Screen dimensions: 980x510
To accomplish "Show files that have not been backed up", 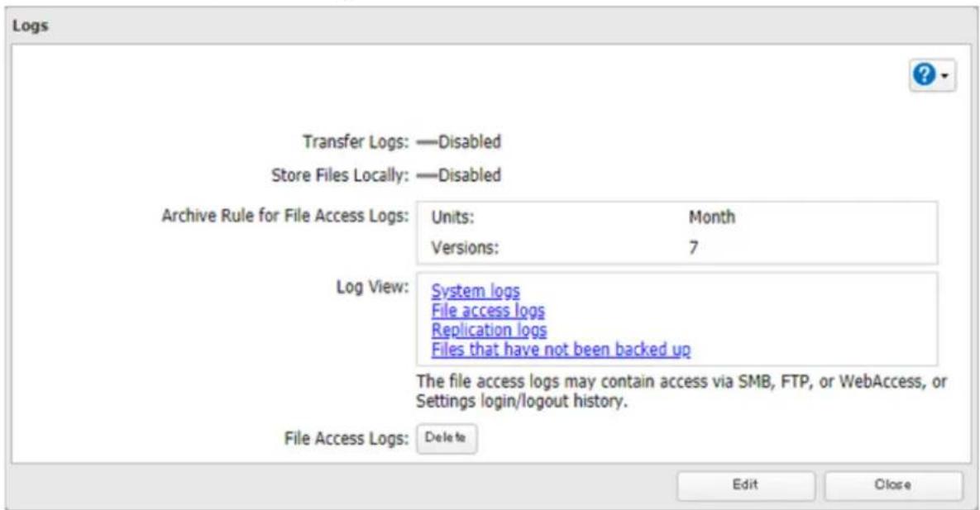I will point(561,350).
